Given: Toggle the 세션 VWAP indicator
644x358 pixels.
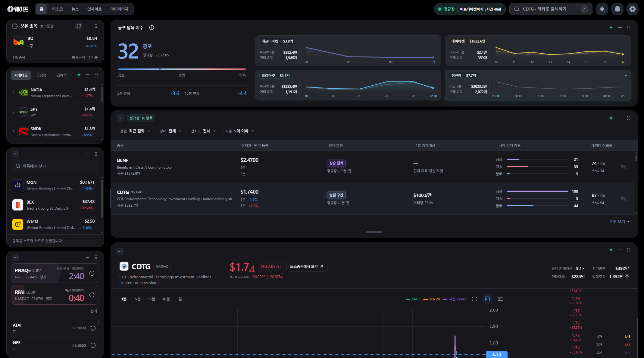Looking at the screenshot, I should (x=455, y=299).
